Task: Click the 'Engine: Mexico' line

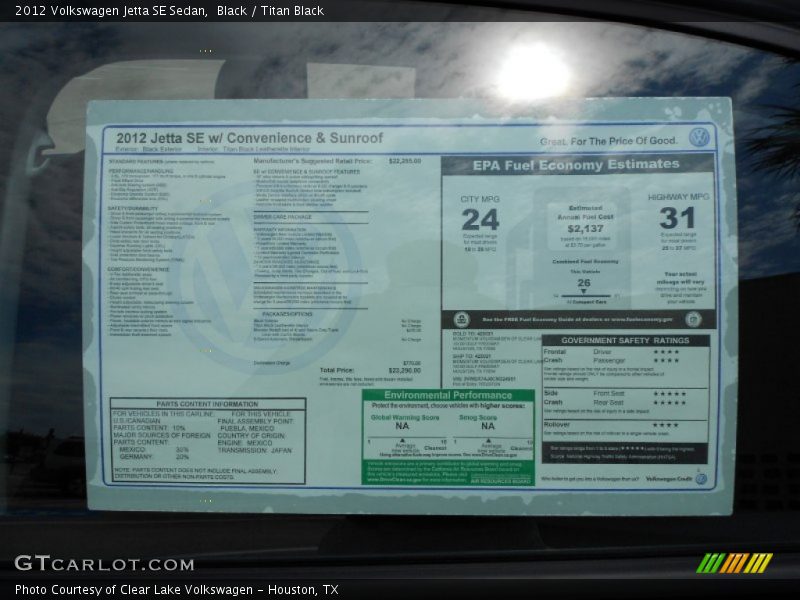Action: (x=245, y=443)
